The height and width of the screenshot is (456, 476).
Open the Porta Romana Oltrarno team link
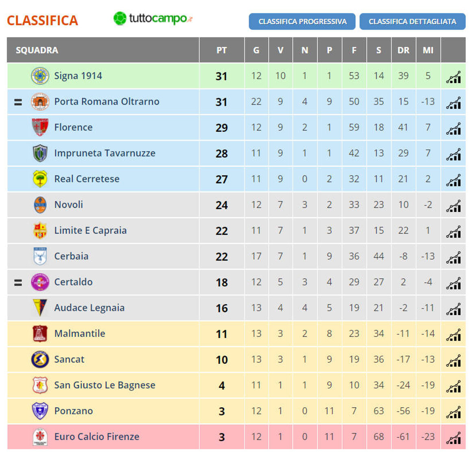[x=107, y=102]
